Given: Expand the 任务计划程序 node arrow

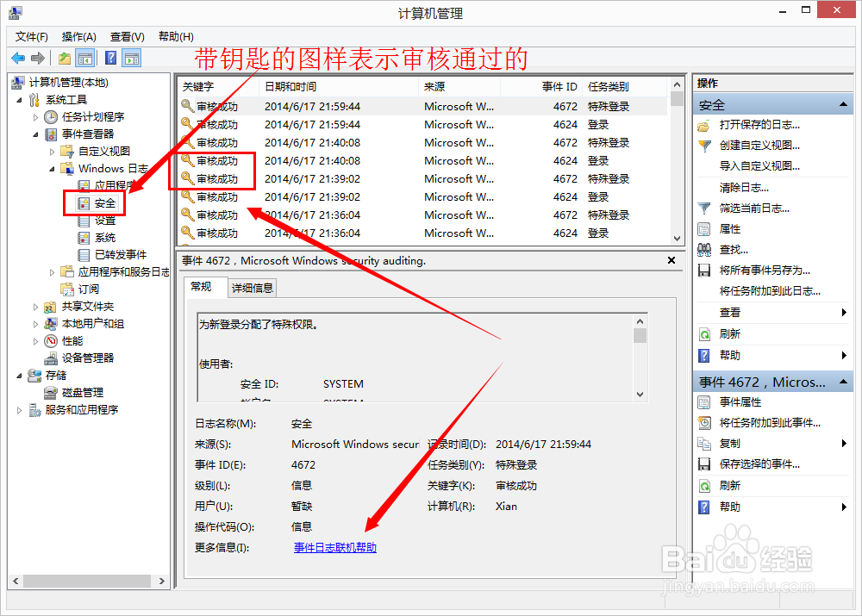Looking at the screenshot, I should click(x=35, y=117).
